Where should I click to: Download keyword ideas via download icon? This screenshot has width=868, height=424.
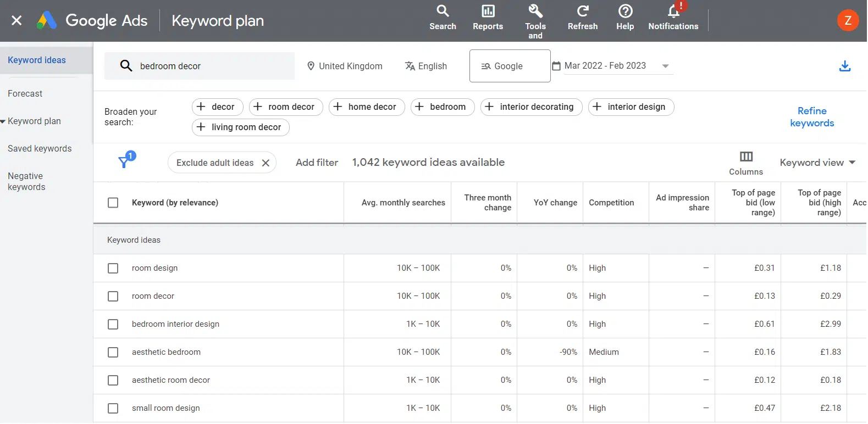[845, 66]
